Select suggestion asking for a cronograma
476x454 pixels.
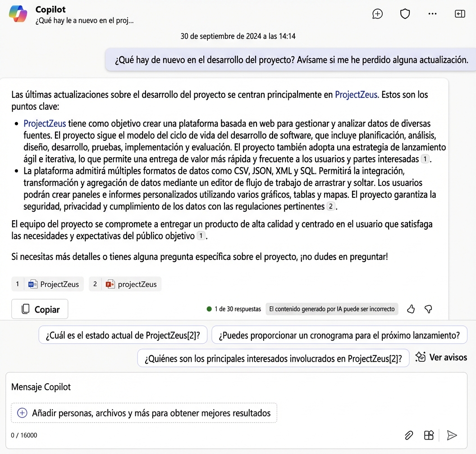(339, 335)
